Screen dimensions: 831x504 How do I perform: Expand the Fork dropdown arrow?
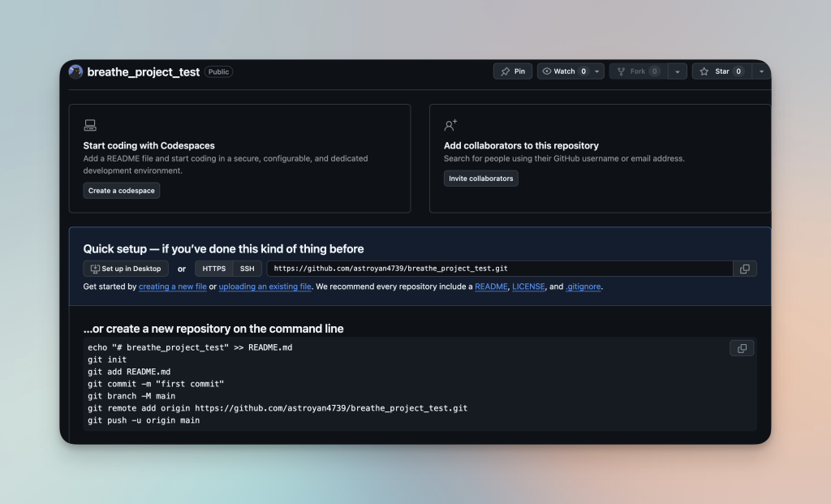pos(678,71)
